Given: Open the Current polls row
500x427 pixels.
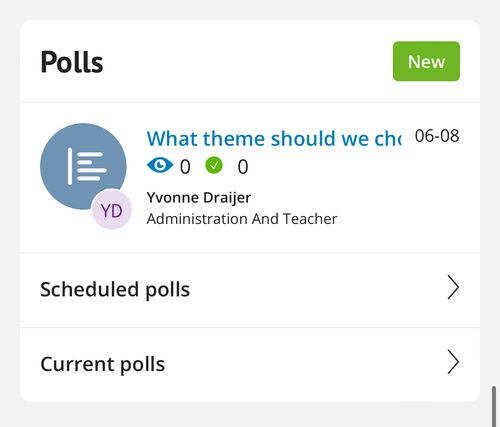Looking at the screenshot, I should click(250, 365).
